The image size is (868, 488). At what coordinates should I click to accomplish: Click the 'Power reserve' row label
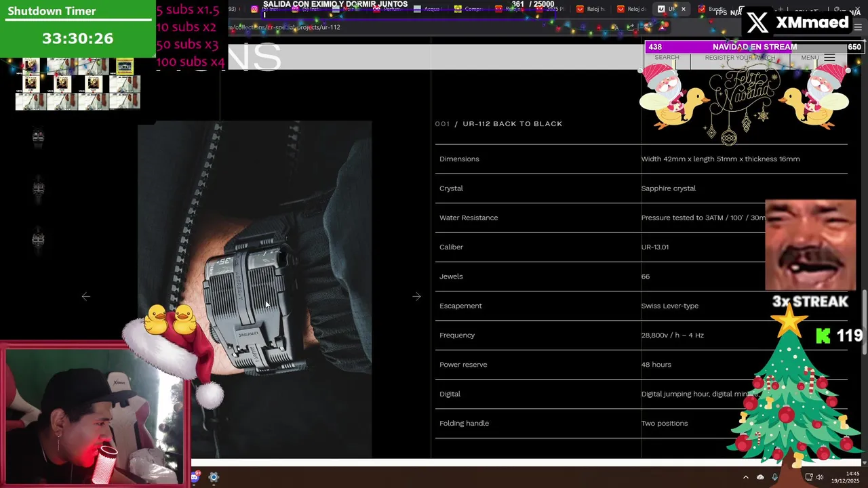coord(463,364)
